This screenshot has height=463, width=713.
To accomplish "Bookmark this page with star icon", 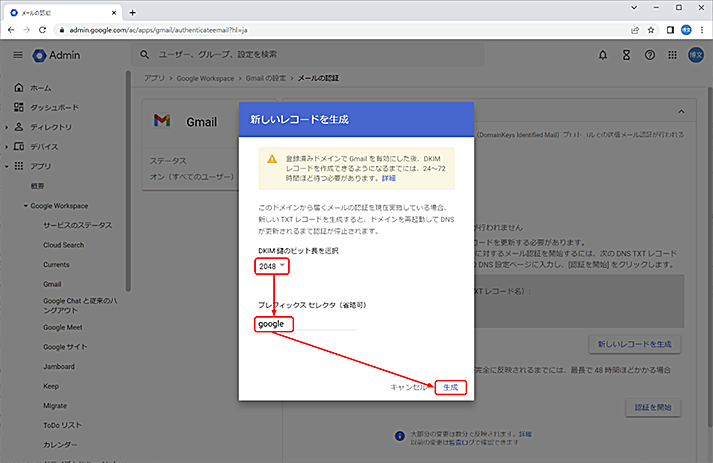I will 651,30.
